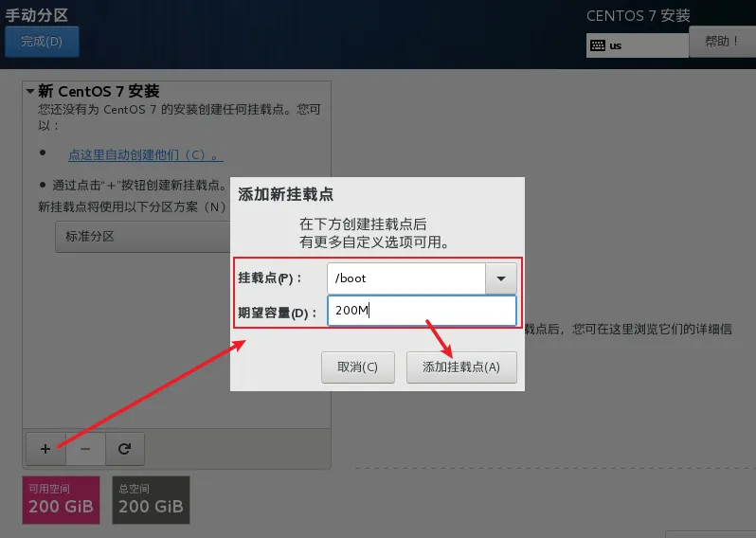756x538 pixels.
Task: Click the 可用空间 200 GiB box
Action: 62,500
